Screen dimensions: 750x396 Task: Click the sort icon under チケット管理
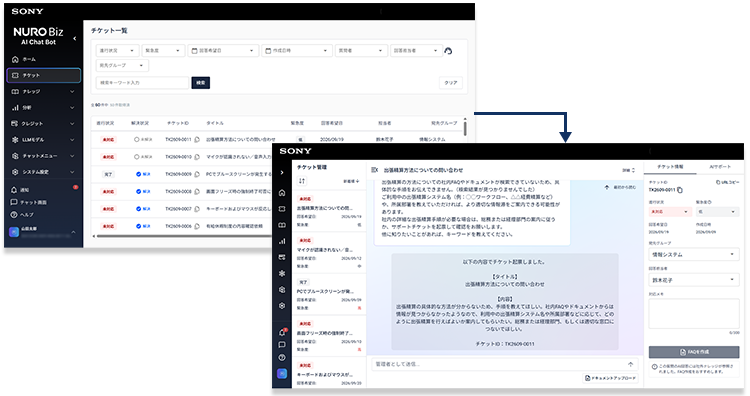[302, 181]
